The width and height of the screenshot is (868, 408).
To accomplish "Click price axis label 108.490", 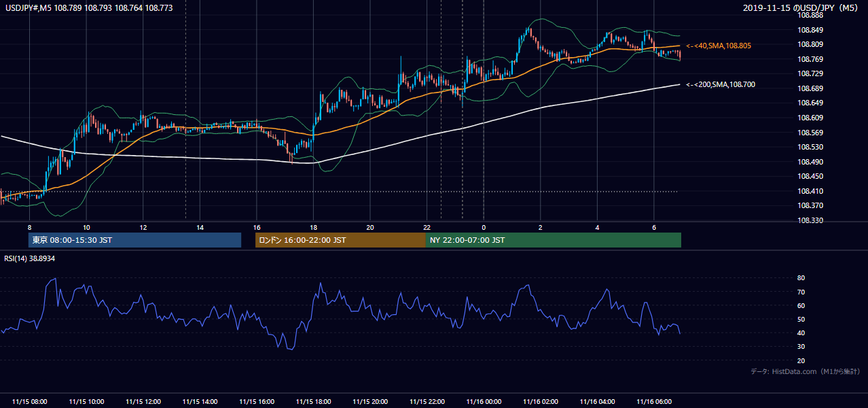I will 810,162.
